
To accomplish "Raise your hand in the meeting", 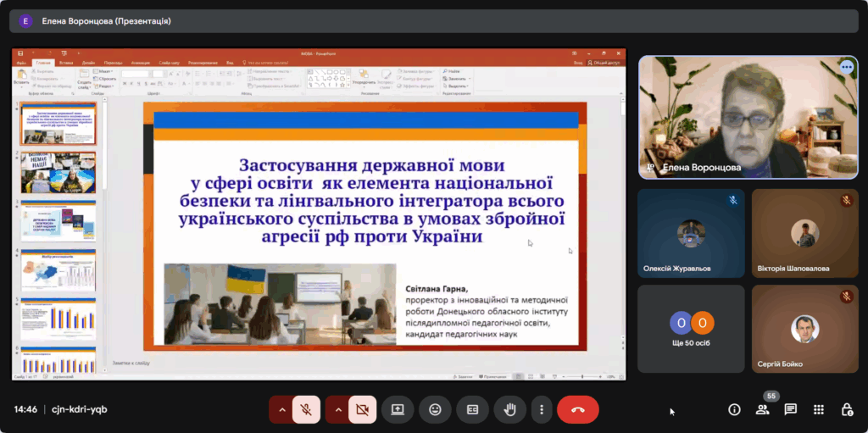I will tap(509, 409).
